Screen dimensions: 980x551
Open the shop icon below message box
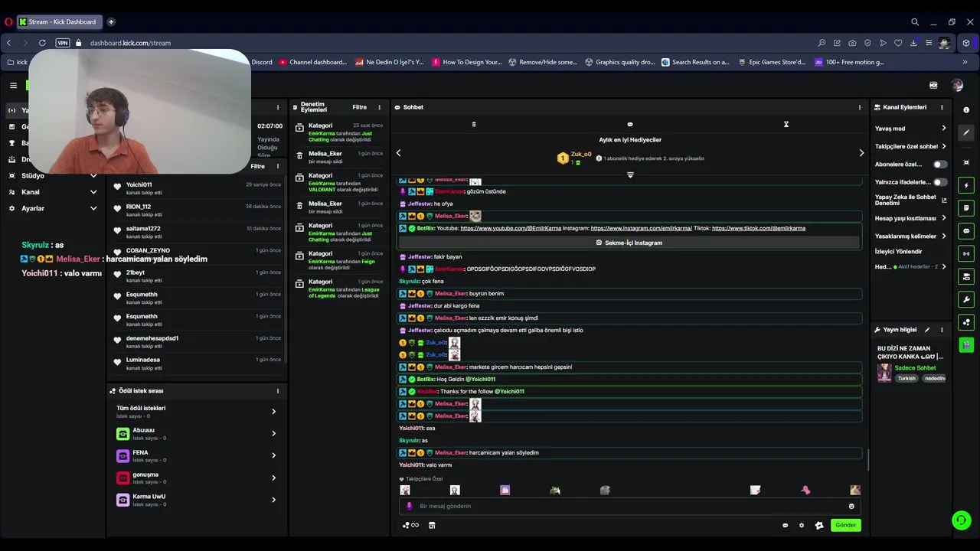point(432,525)
